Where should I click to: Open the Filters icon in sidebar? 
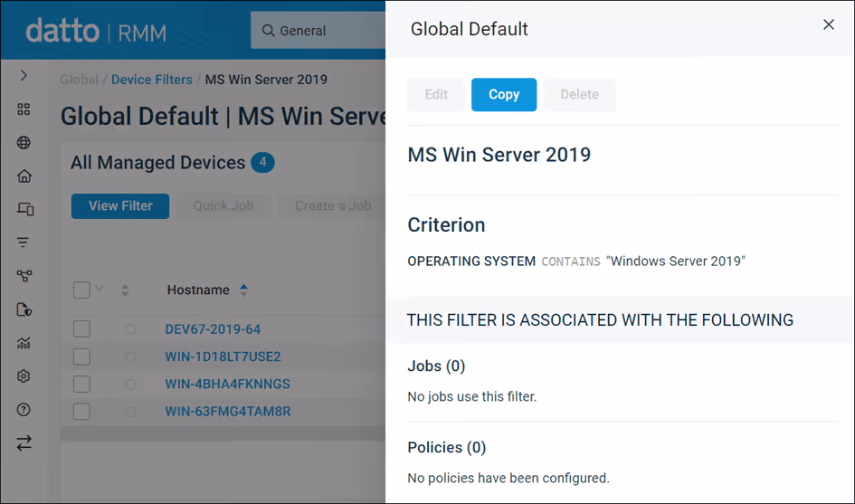[x=23, y=242]
